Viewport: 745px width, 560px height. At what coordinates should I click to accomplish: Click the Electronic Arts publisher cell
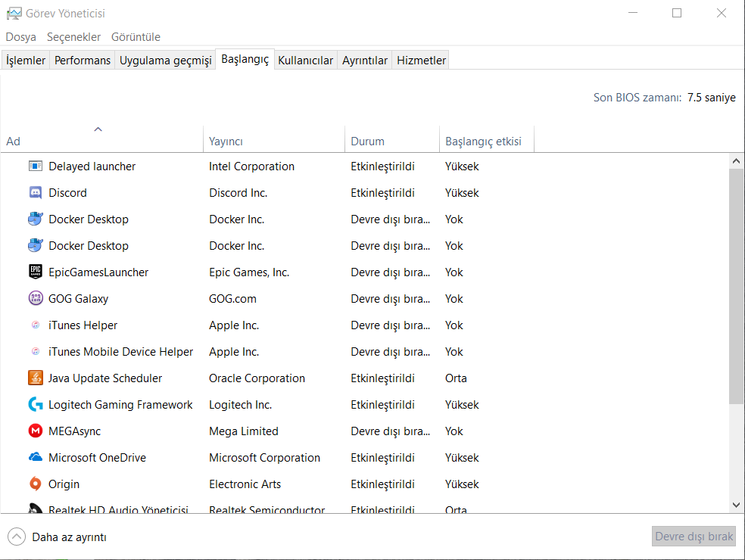(245, 484)
